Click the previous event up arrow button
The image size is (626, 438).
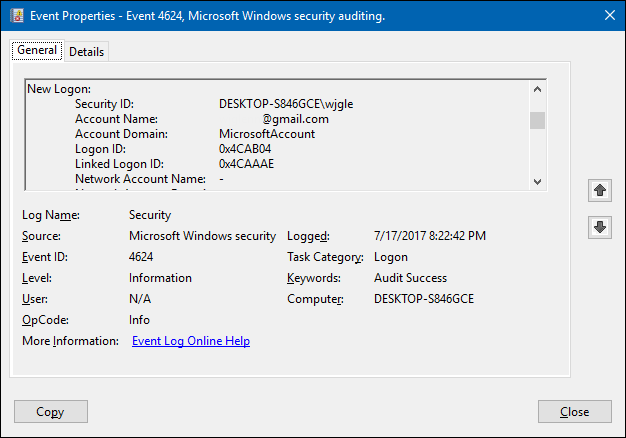[x=600, y=189]
